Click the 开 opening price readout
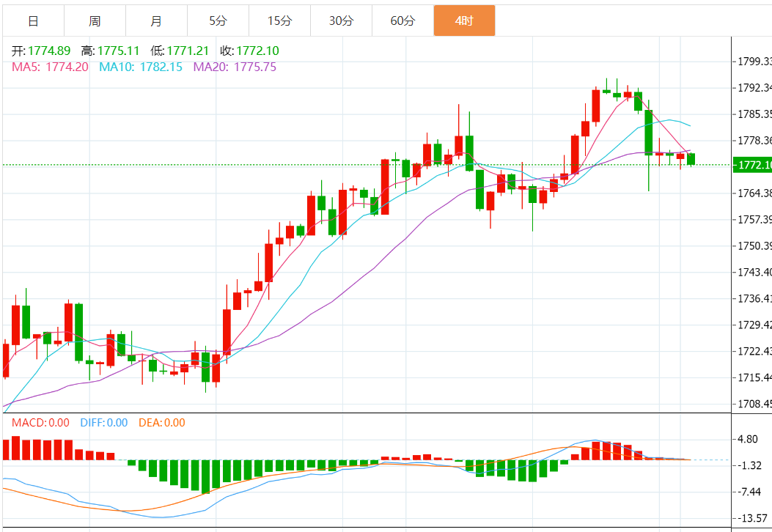 point(41,51)
